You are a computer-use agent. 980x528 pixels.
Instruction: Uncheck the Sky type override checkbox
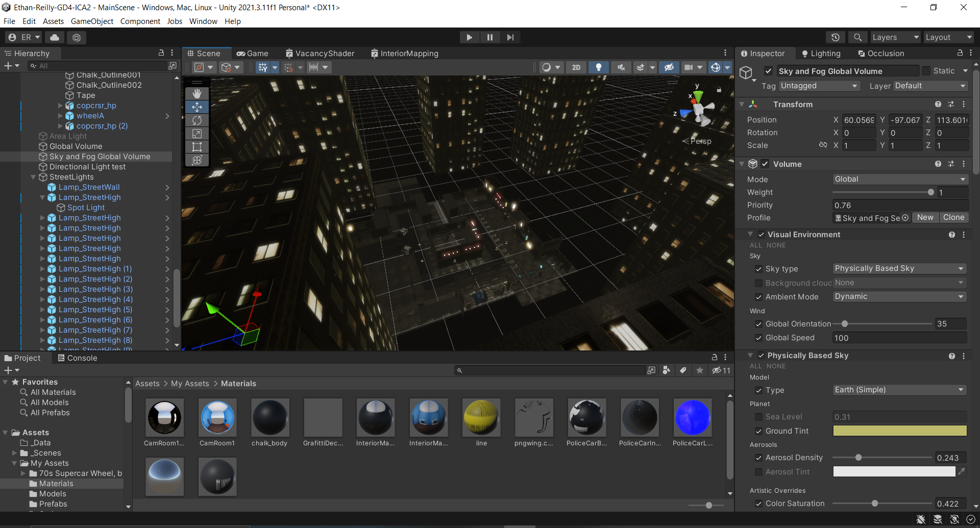pyautogui.click(x=758, y=269)
